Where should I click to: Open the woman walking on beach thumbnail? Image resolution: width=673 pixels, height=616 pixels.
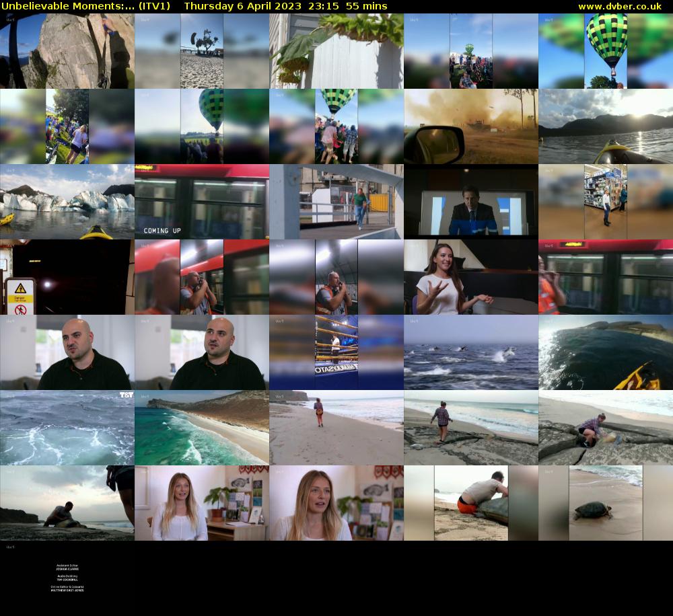coord(336,428)
